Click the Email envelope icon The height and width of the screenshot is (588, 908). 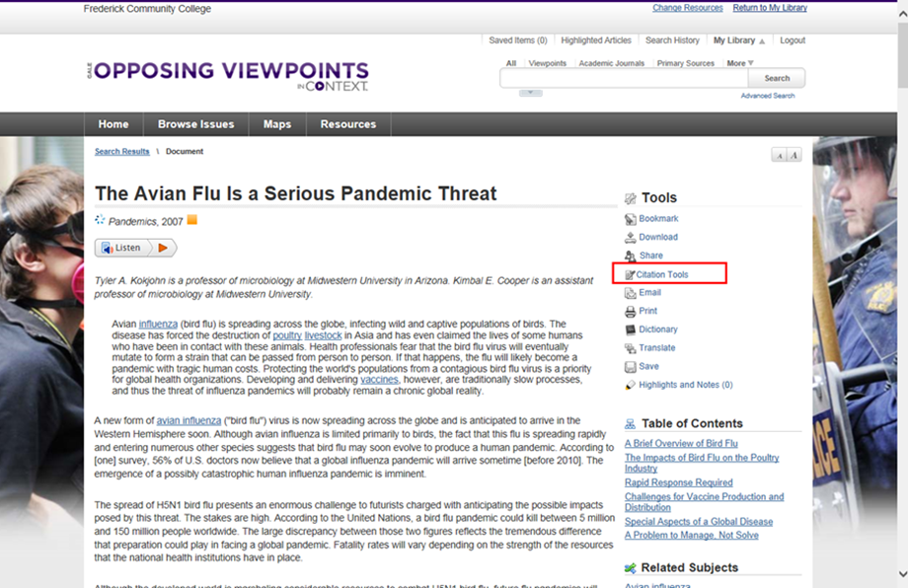[x=630, y=293]
